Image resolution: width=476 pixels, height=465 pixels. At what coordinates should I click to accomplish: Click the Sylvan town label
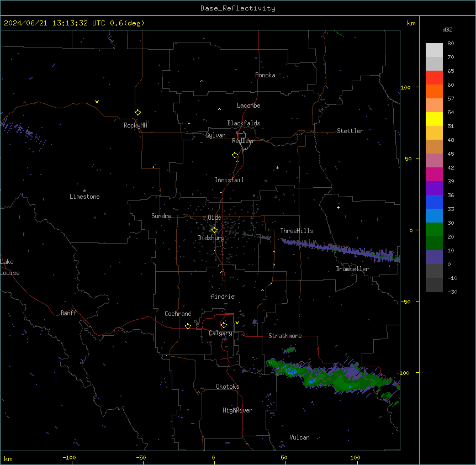pyautogui.click(x=215, y=135)
